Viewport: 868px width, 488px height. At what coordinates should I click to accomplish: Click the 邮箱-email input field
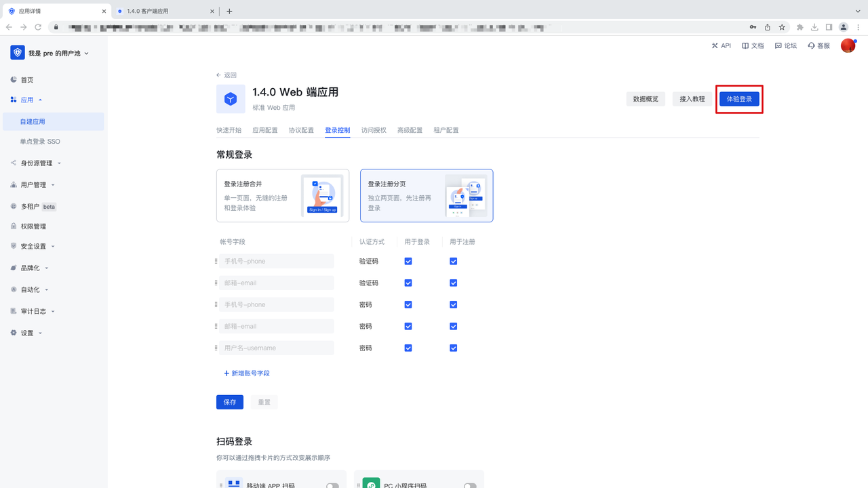(x=276, y=283)
